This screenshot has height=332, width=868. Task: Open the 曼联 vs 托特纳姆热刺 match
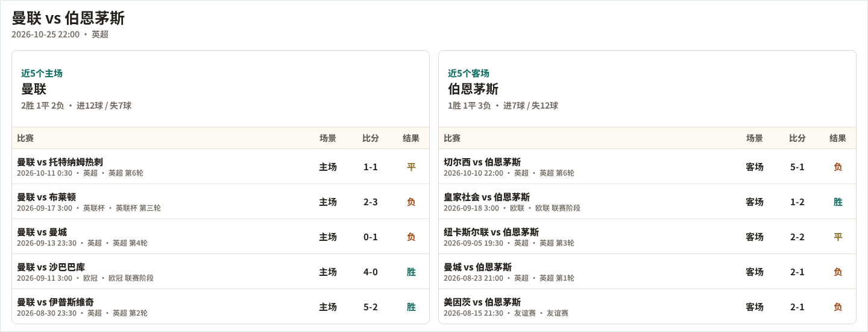(60, 162)
